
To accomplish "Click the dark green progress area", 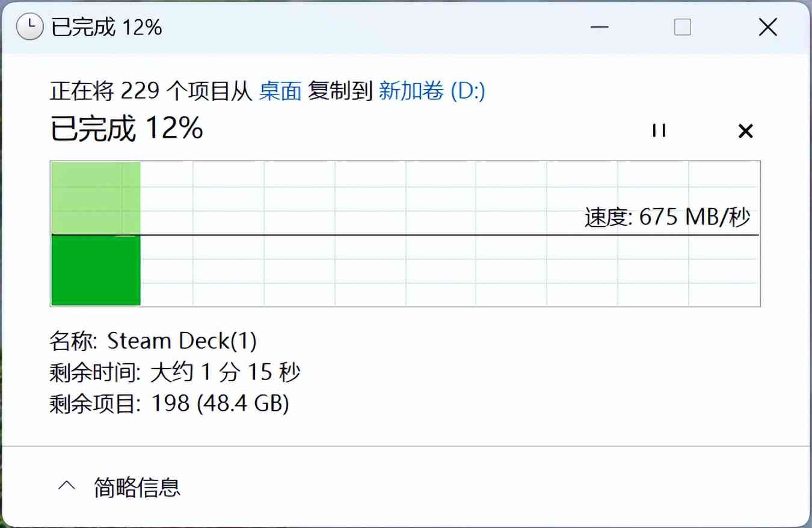I will pos(96,270).
